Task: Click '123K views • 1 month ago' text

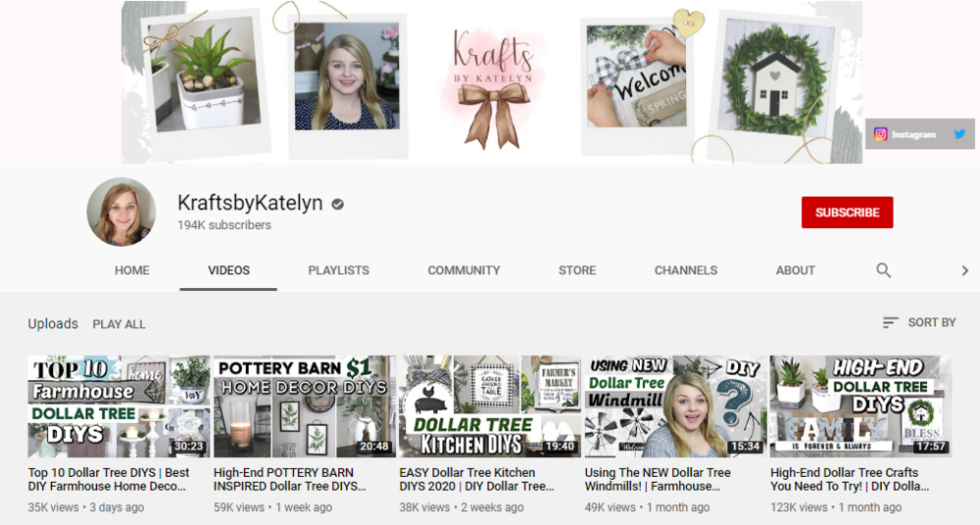Action: pyautogui.click(x=836, y=507)
